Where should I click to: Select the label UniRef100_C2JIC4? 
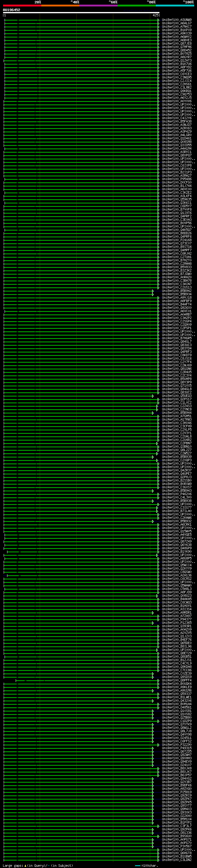coord(177,81)
